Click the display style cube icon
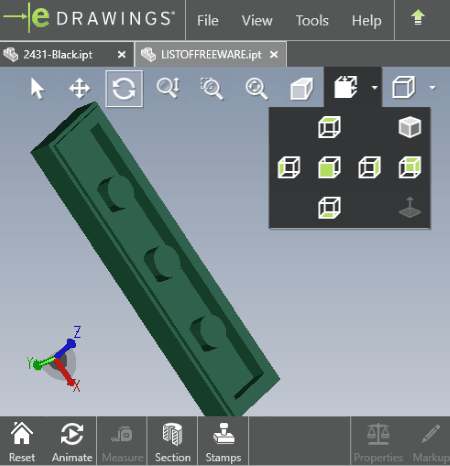450x466 pixels. coord(404,87)
